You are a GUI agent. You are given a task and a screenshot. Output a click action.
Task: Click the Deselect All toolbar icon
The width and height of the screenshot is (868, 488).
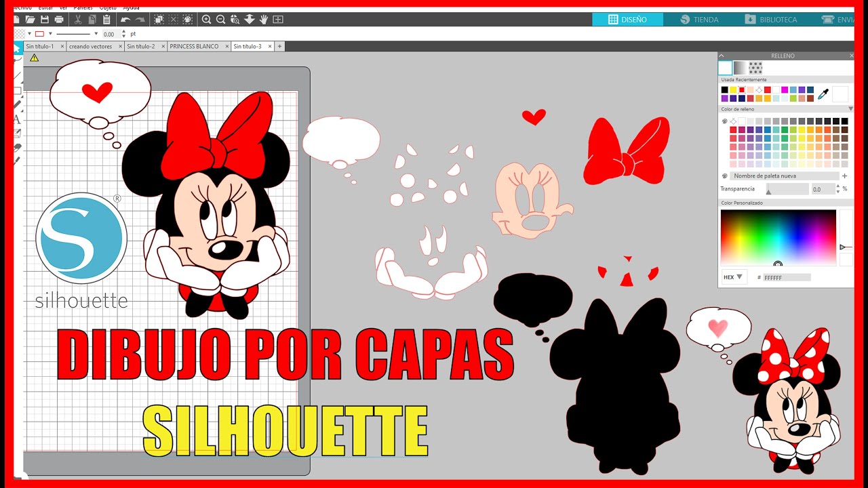coord(173,20)
